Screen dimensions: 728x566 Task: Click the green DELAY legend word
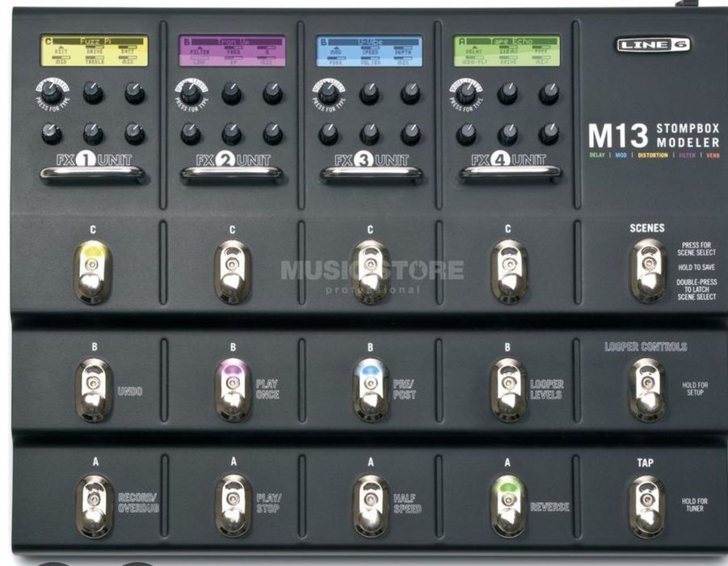tap(597, 155)
